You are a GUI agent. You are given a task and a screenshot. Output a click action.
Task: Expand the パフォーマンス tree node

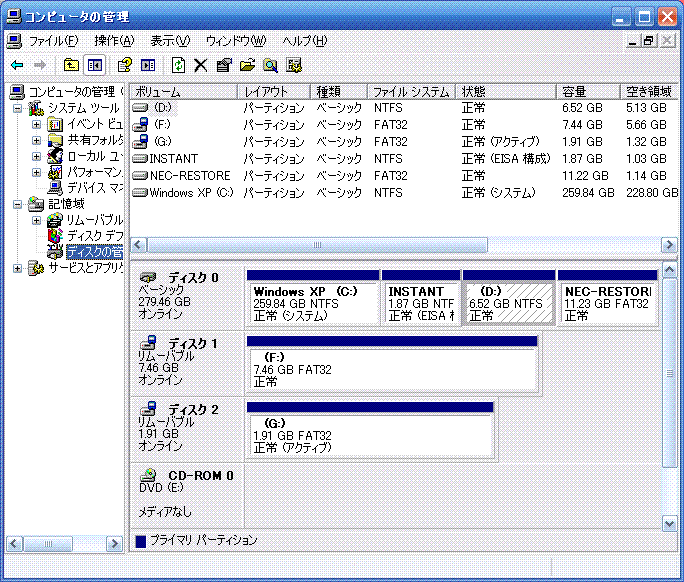tap(37, 172)
